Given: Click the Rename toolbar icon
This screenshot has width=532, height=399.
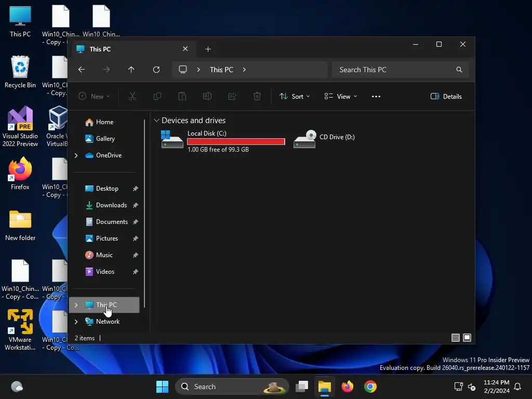Looking at the screenshot, I should click(x=207, y=96).
